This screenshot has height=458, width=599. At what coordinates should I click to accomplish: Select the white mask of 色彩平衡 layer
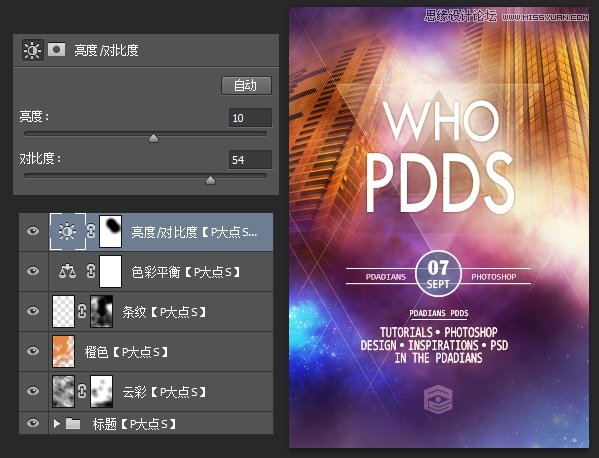(110, 272)
